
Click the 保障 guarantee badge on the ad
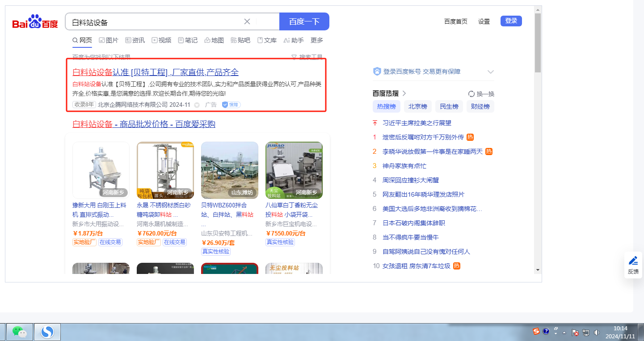click(x=232, y=105)
